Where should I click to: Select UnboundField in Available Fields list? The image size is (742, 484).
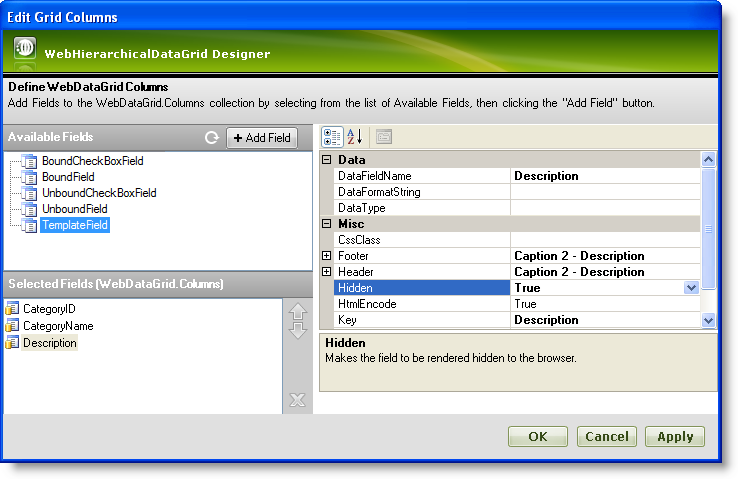pos(74,209)
